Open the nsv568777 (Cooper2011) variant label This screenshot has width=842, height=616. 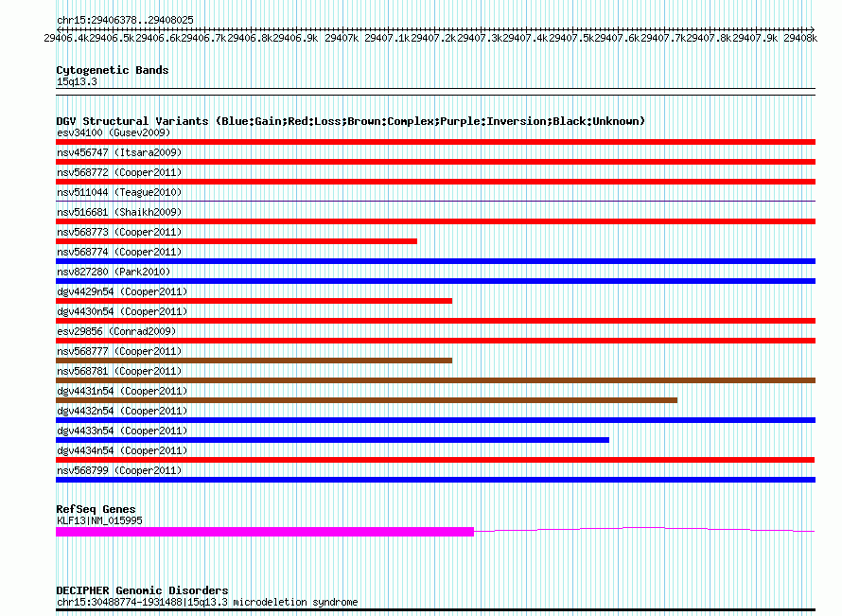point(119,351)
